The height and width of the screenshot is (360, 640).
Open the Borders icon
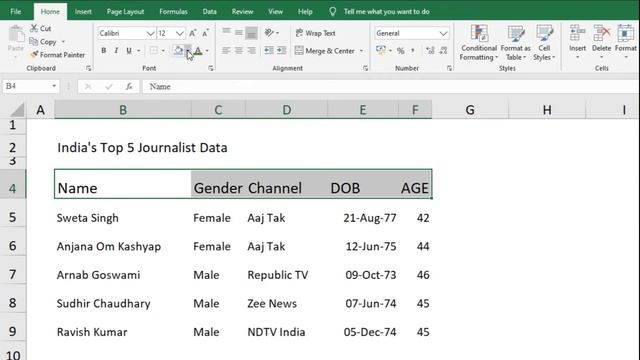pyautogui.click(x=153, y=51)
